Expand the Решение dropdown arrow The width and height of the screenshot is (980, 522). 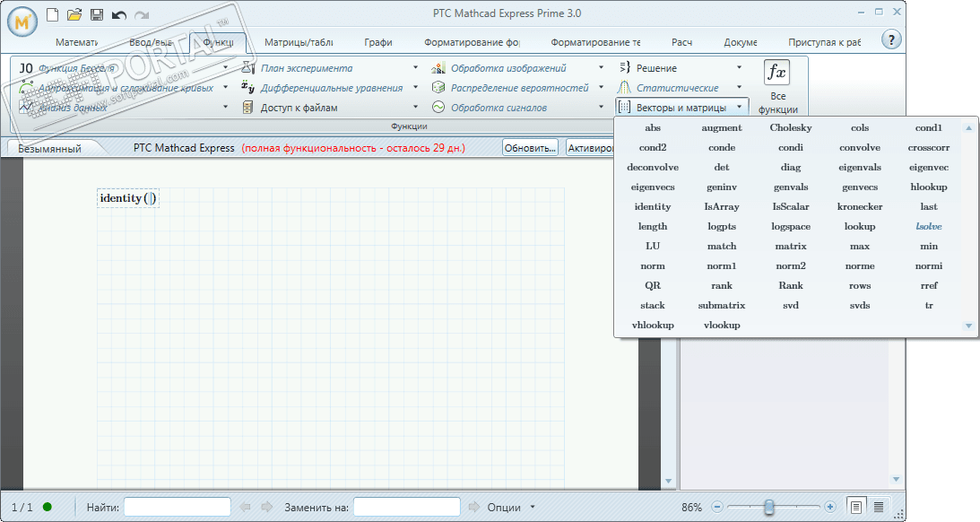(740, 67)
